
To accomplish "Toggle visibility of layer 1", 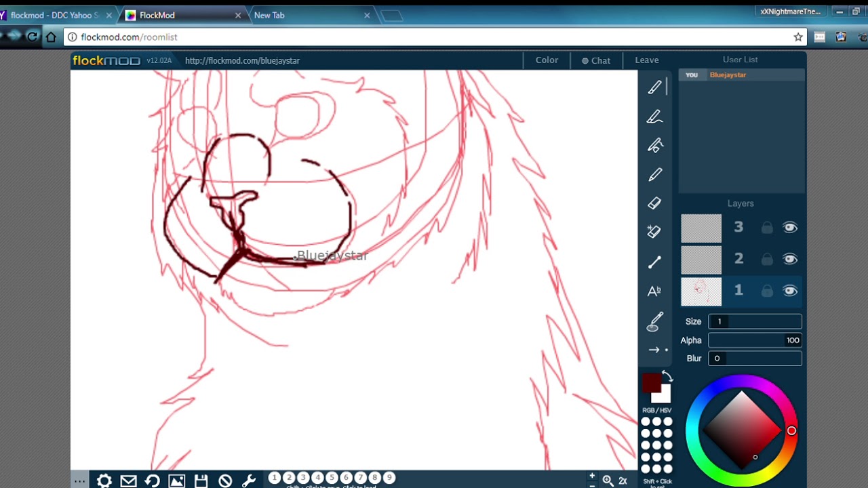I will 790,291.
